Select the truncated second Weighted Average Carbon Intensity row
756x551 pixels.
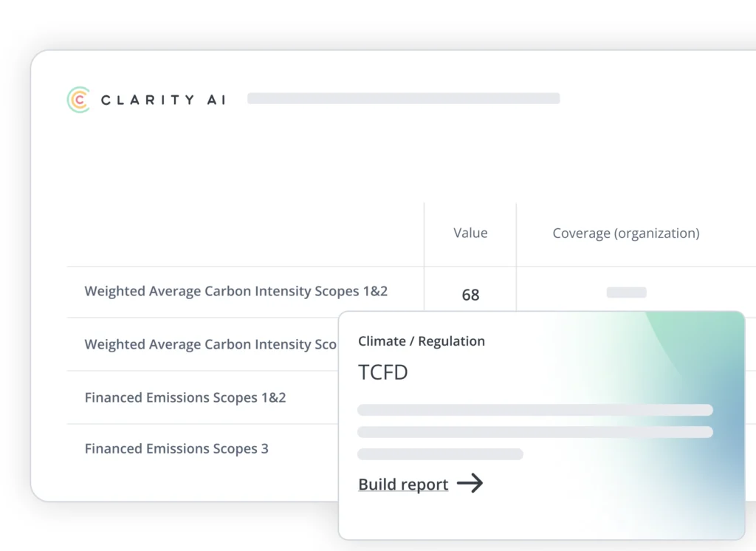pos(210,344)
